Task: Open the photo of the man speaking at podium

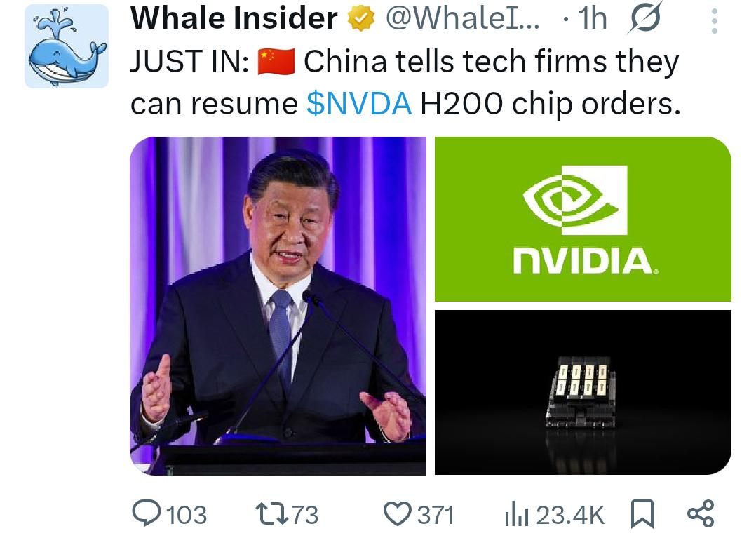Action: pyautogui.click(x=278, y=306)
